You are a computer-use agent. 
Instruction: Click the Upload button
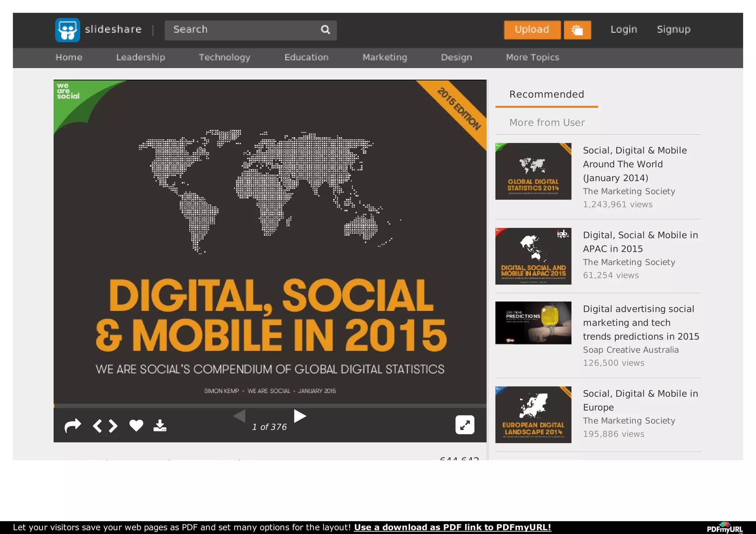point(532,30)
